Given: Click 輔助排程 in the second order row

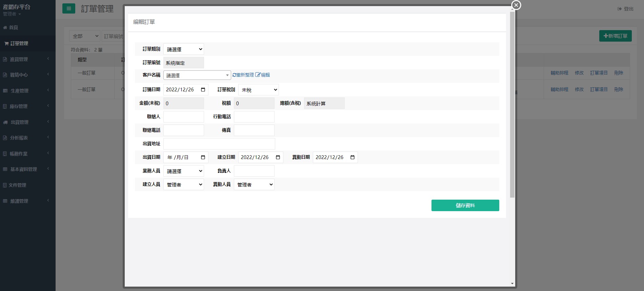Looking at the screenshot, I should coord(559,89).
